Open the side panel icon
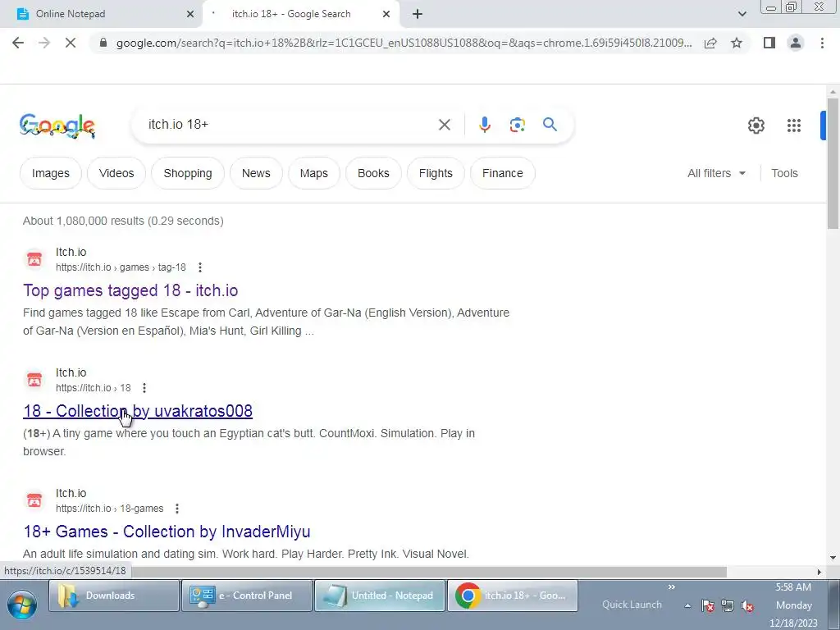Screen dimensions: 840x630 (x=769, y=43)
